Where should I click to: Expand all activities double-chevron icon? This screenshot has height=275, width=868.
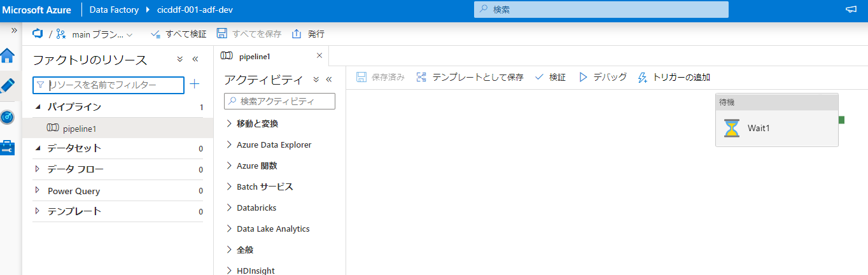(316, 80)
